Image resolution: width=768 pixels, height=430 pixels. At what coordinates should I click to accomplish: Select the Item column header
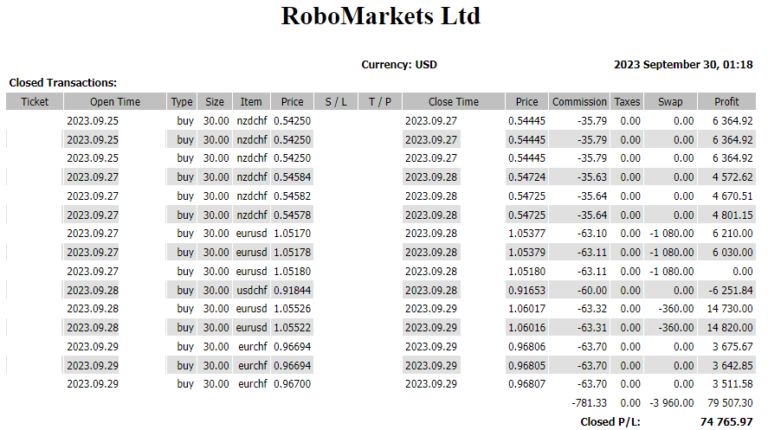[x=251, y=102]
